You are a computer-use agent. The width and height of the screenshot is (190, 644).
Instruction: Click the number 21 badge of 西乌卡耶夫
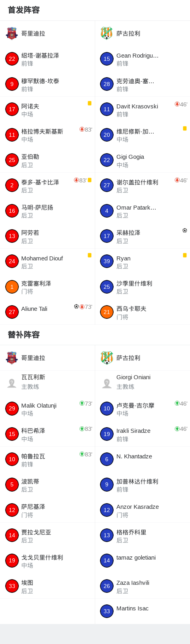pos(107,312)
